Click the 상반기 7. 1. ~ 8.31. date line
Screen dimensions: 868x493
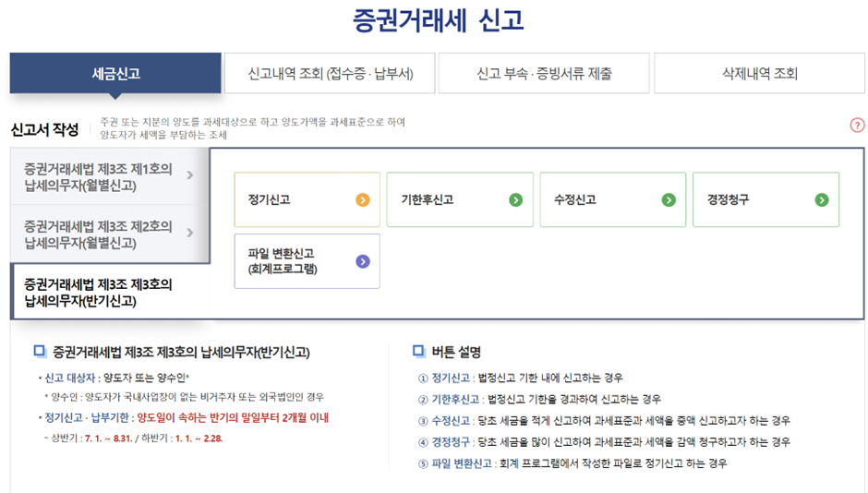133,439
